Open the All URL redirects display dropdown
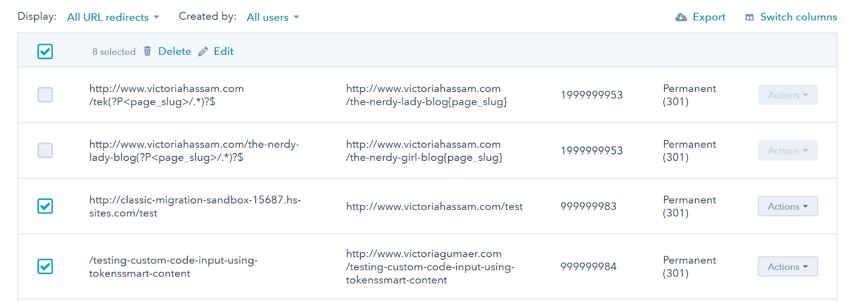This screenshot has height=302, width=868. (x=113, y=17)
